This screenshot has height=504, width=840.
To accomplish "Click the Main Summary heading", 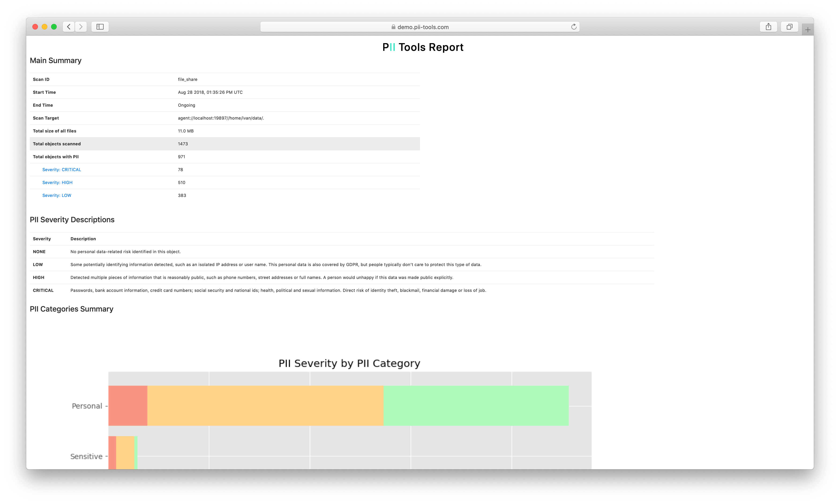I will [x=56, y=60].
